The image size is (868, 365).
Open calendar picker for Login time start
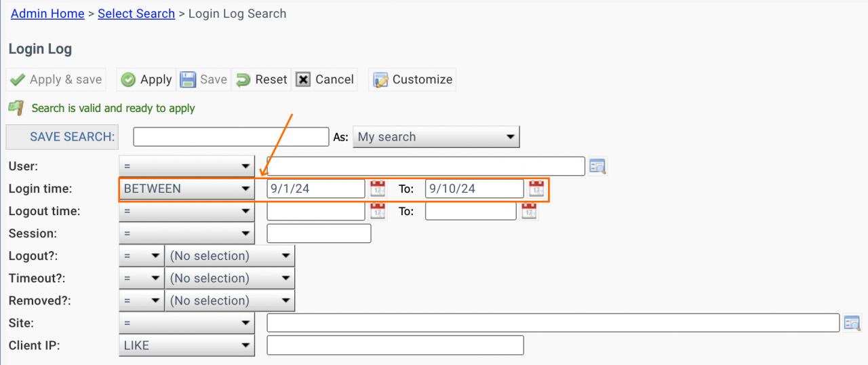378,189
